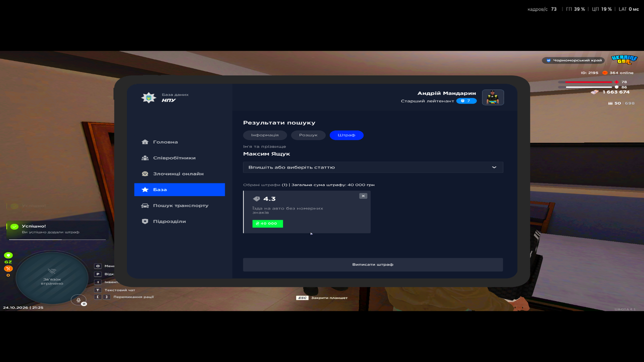
Task: Click the Виписати штраф button
Action: pos(373,264)
